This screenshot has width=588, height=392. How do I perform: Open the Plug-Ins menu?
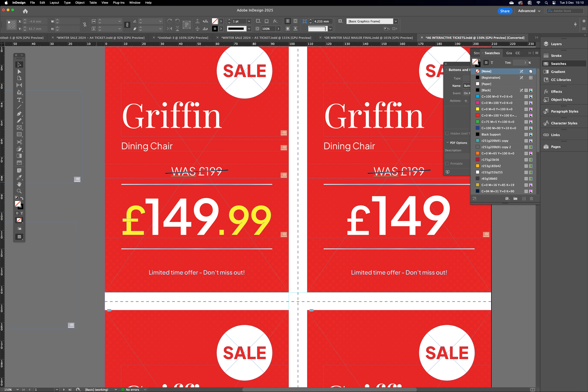tap(119, 3)
